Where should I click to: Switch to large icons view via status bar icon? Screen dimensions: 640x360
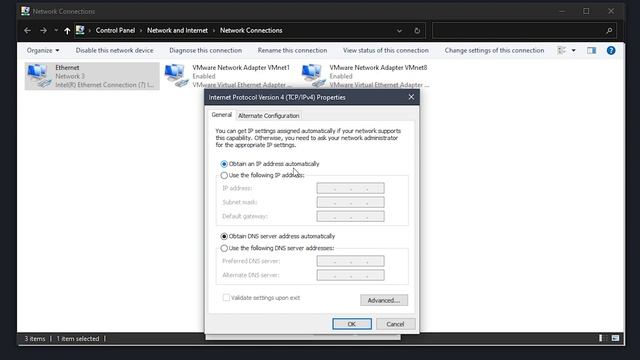tap(616, 338)
